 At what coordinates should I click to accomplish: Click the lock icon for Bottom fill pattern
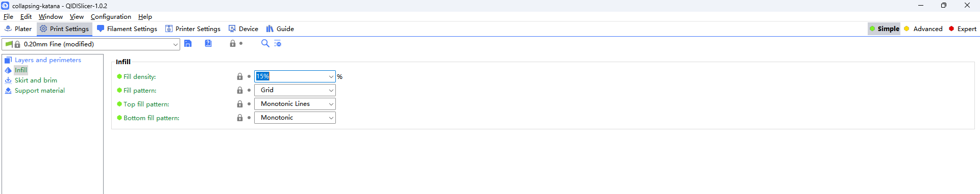[240, 118]
